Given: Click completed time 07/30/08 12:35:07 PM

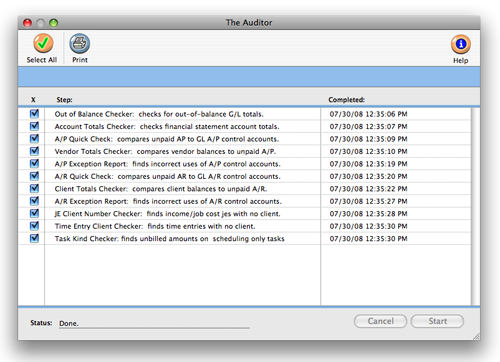Looking at the screenshot, I should click(368, 126).
